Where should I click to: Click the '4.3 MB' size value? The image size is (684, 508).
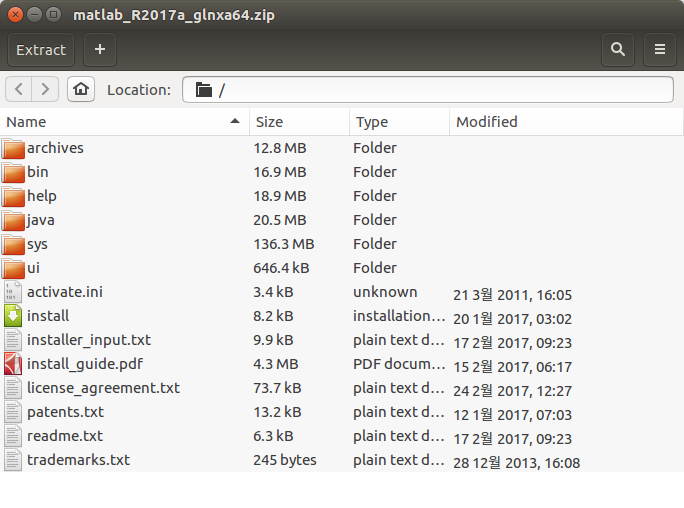click(x=276, y=364)
